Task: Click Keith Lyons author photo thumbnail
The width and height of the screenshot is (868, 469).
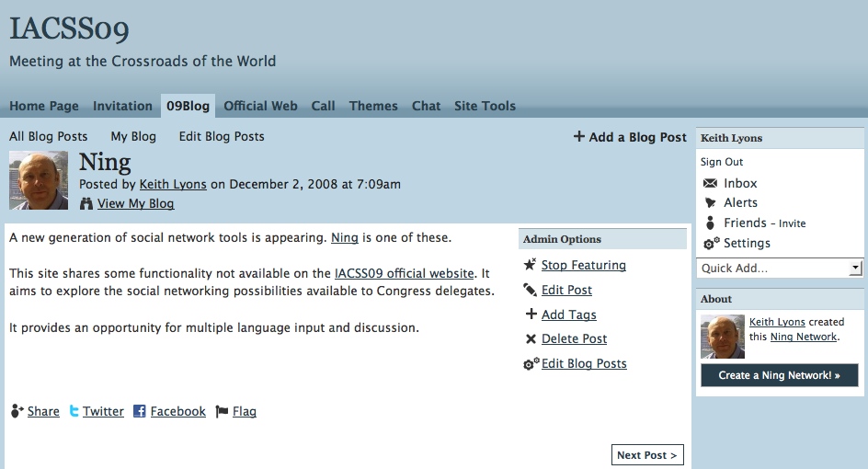Action: [39, 180]
